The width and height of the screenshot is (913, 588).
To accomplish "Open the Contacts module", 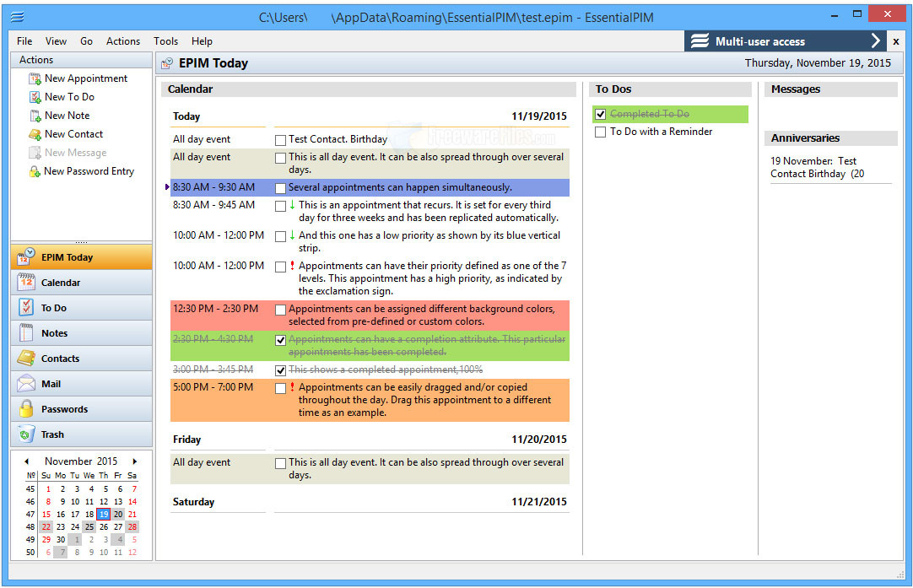I will (61, 359).
